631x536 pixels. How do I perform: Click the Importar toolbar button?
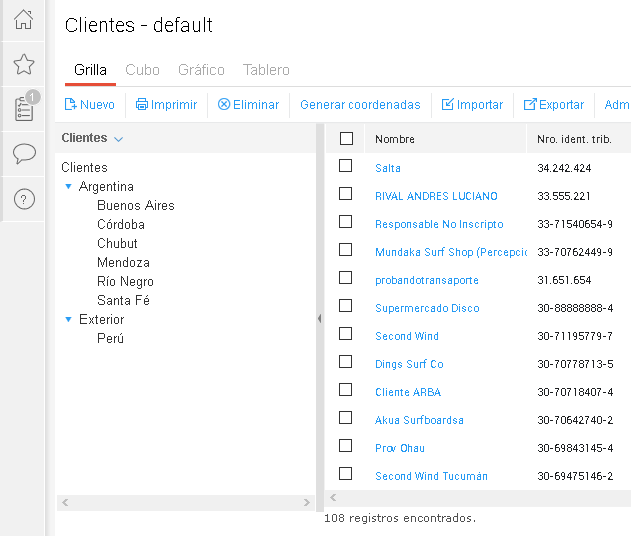point(473,104)
